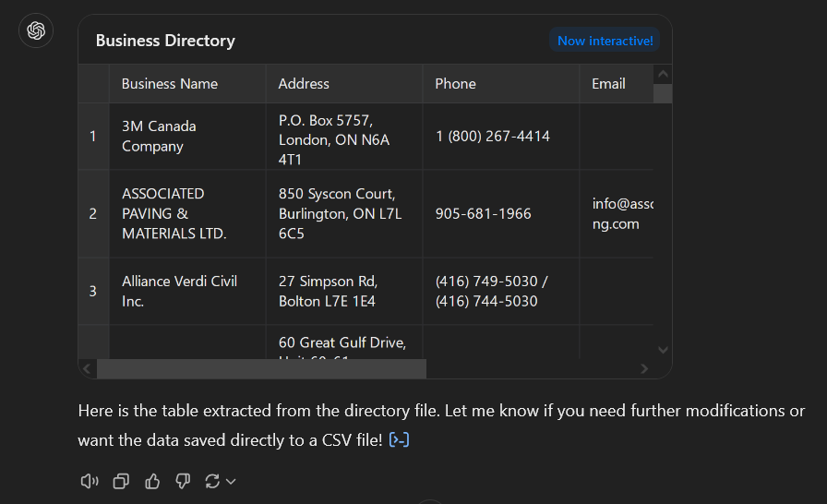
Task: Open the model switch dropdown chevron
Action: pos(231,481)
